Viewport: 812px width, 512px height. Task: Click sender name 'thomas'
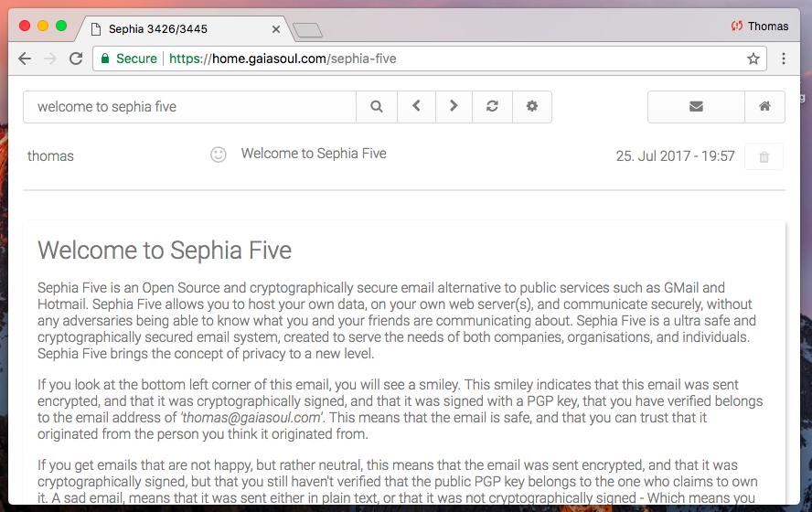50,155
